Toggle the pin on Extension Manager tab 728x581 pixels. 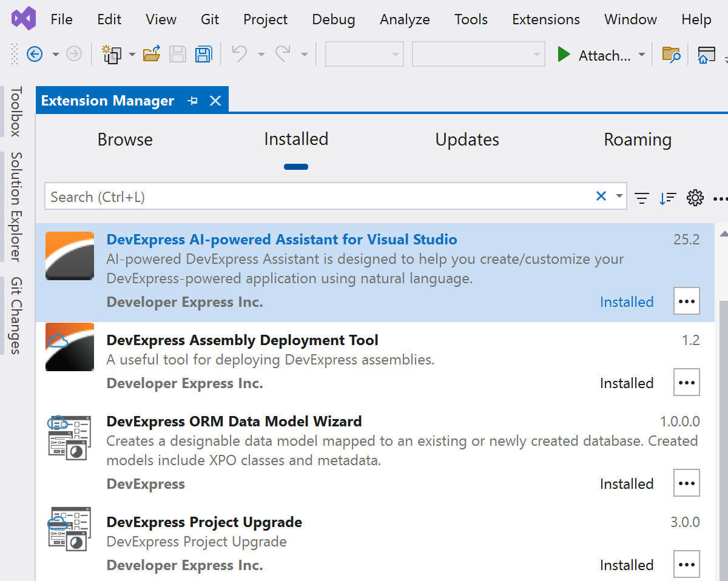(x=193, y=101)
